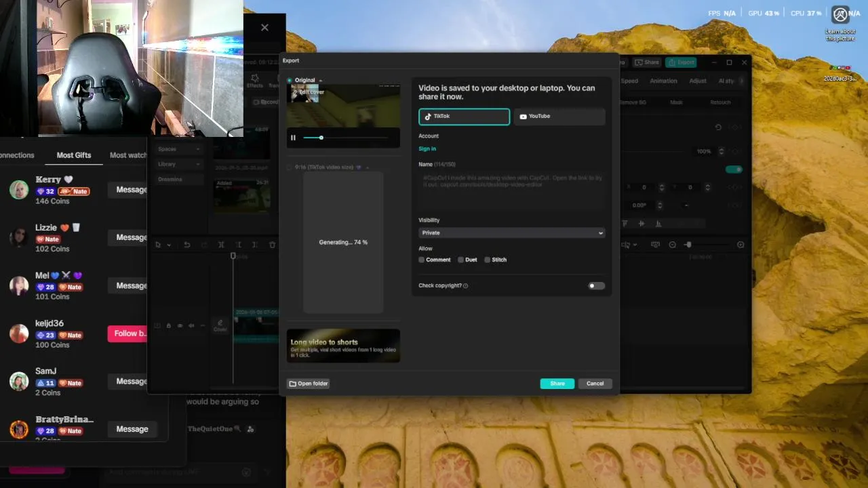The width and height of the screenshot is (868, 488).
Task: Open the Long video to shorts banner
Action: 343,346
